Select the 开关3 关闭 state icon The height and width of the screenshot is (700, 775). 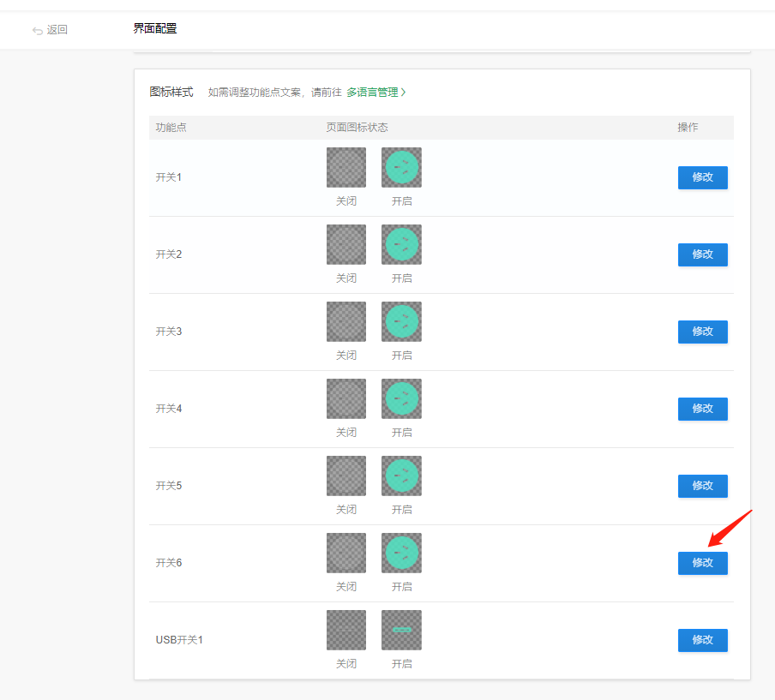[x=346, y=322]
